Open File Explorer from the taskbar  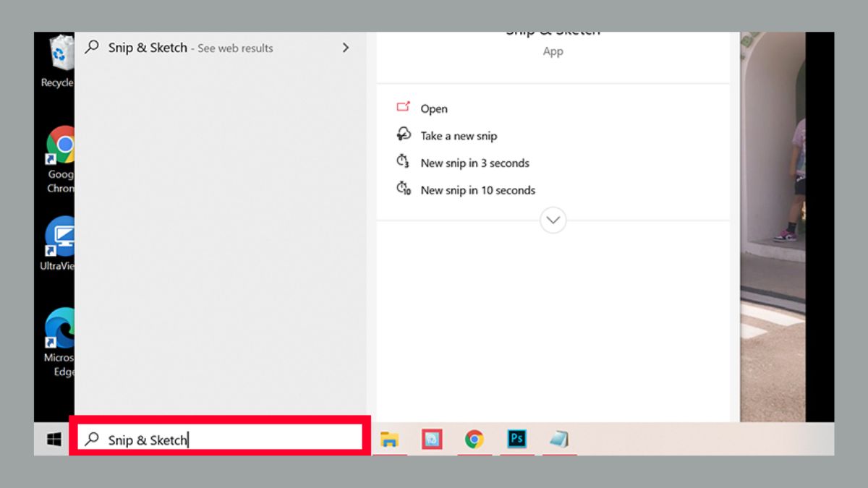tap(390, 439)
